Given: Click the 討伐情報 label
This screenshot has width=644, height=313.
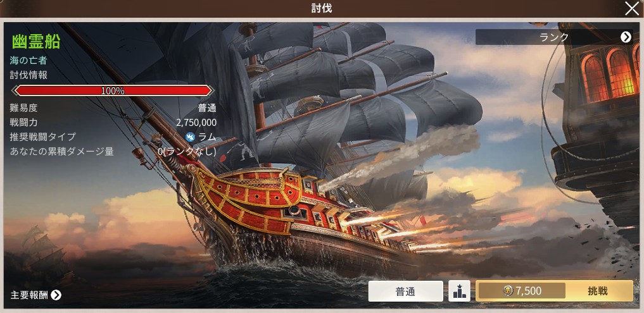Looking at the screenshot, I should [28, 75].
